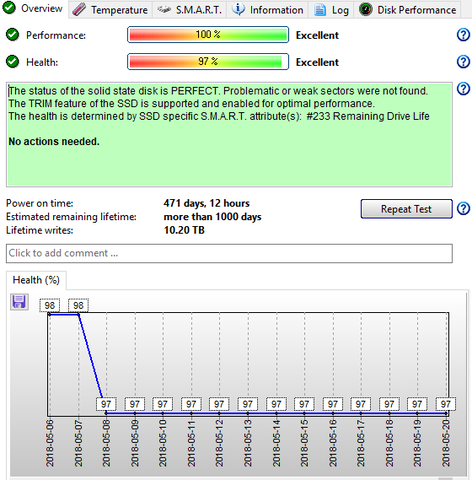
Task: Click the Health 97 % bar
Action: [208, 62]
